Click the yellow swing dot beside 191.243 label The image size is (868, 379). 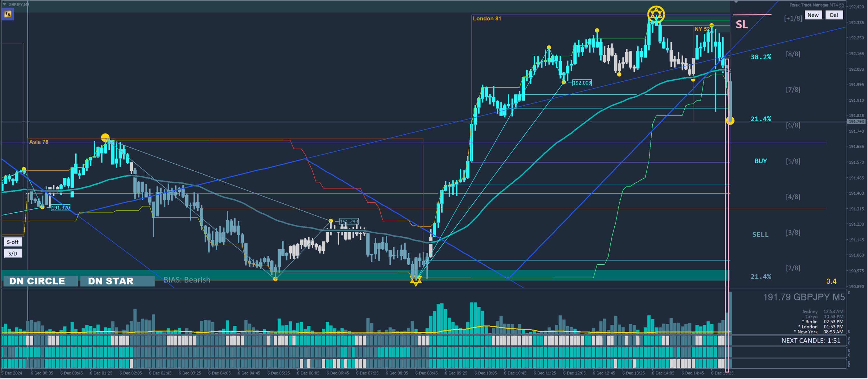point(331,221)
